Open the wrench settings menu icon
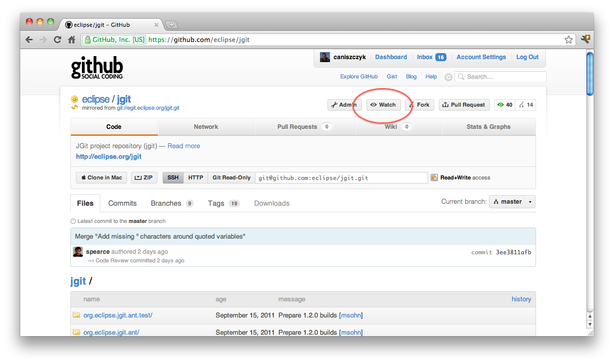The image size is (614, 364). tap(585, 39)
